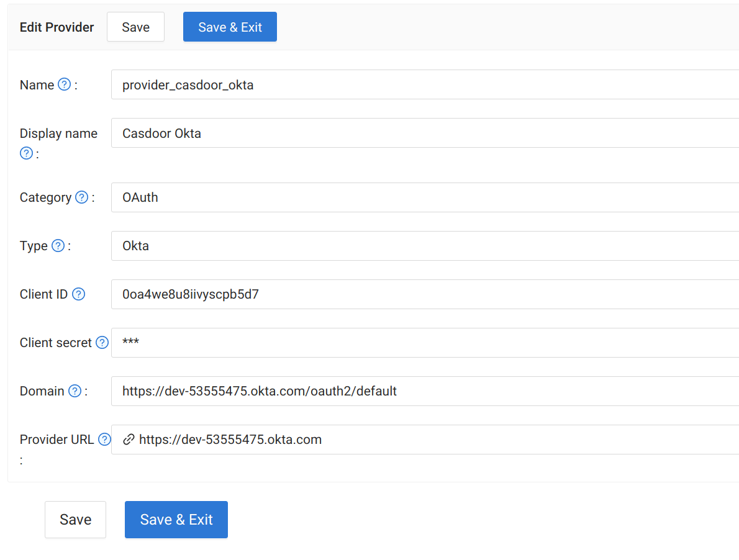739x560 pixels.
Task: Open the dev-53555475.okta.com provider link
Action: 230,439
